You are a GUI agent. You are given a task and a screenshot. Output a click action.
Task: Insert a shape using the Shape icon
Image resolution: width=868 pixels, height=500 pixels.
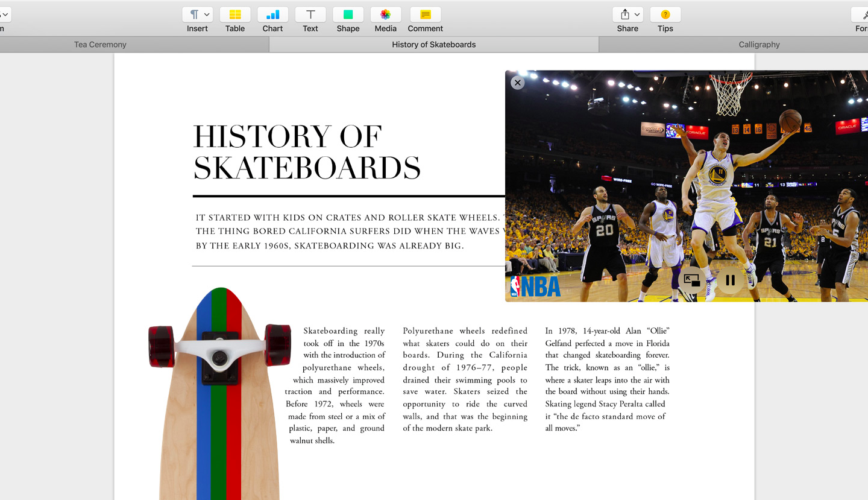348,14
